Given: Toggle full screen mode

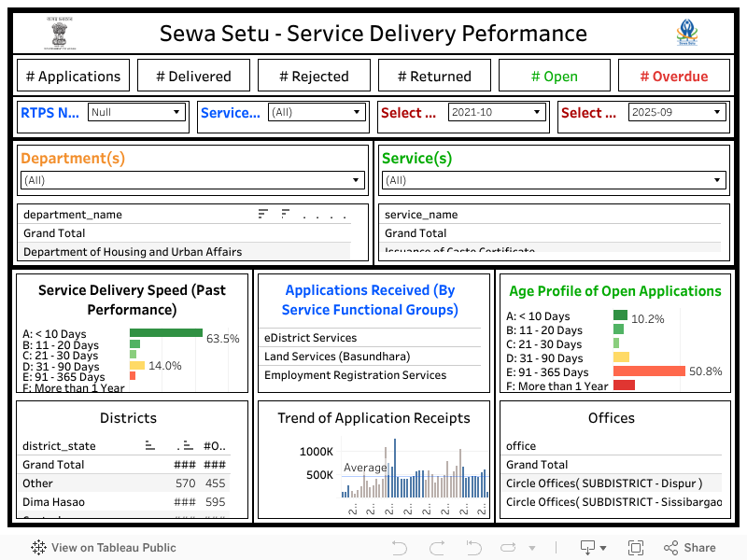Looking at the screenshot, I should tap(637, 547).
